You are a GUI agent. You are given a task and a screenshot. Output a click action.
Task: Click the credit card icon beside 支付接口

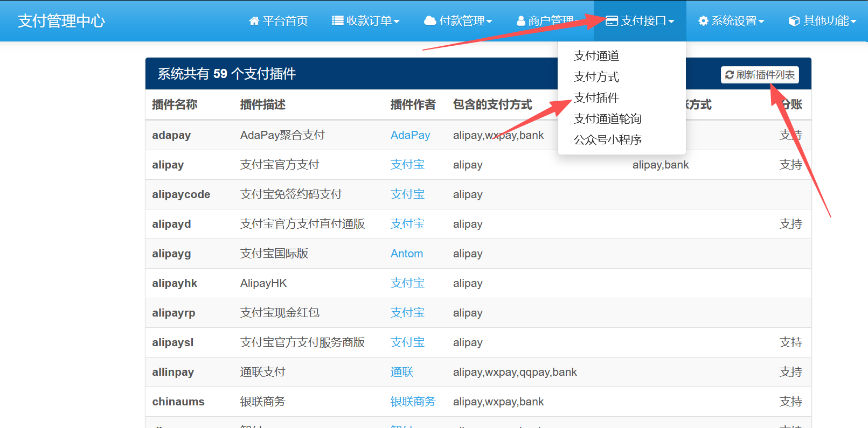pyautogui.click(x=612, y=21)
